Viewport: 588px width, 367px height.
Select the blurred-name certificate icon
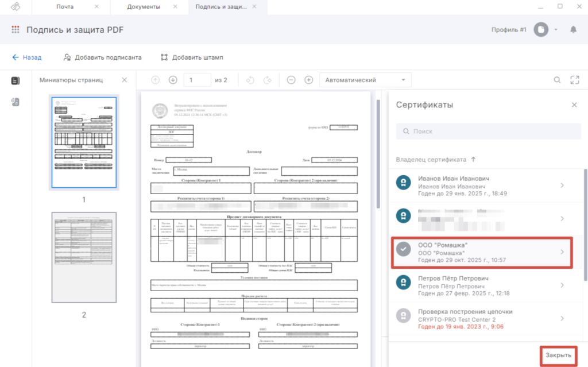404,216
